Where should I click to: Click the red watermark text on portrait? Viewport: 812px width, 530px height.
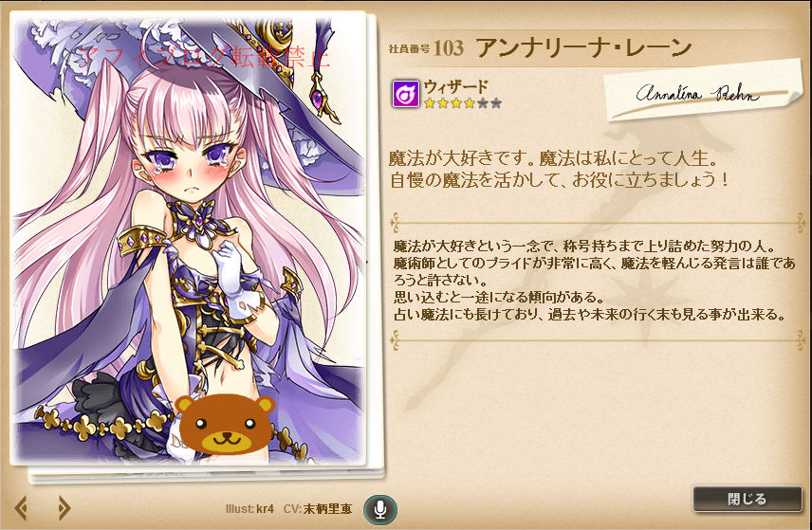point(204,58)
